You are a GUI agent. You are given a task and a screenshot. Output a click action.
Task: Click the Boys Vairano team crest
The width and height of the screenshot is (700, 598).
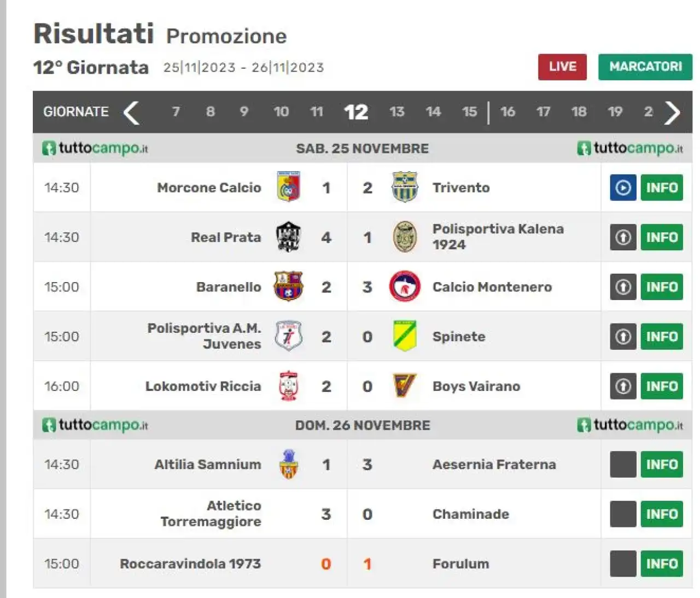pyautogui.click(x=405, y=385)
